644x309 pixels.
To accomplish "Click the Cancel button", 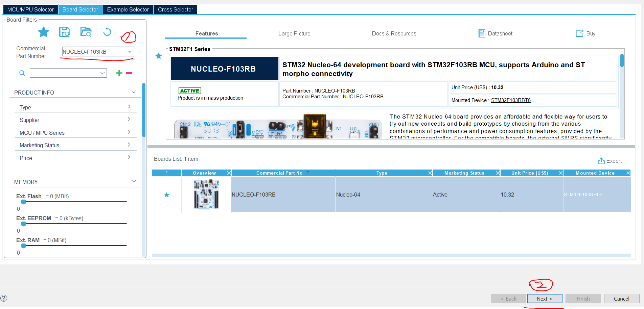I will [621, 299].
